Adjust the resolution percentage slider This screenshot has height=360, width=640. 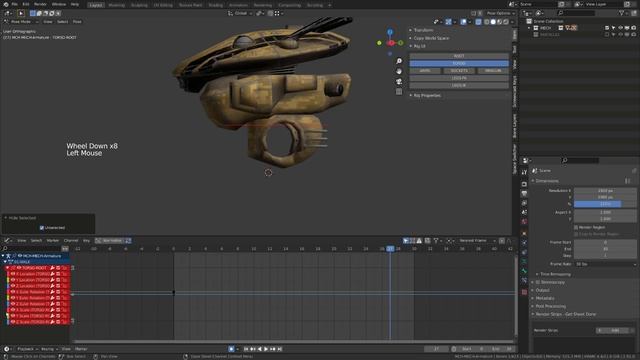pyautogui.click(x=605, y=204)
